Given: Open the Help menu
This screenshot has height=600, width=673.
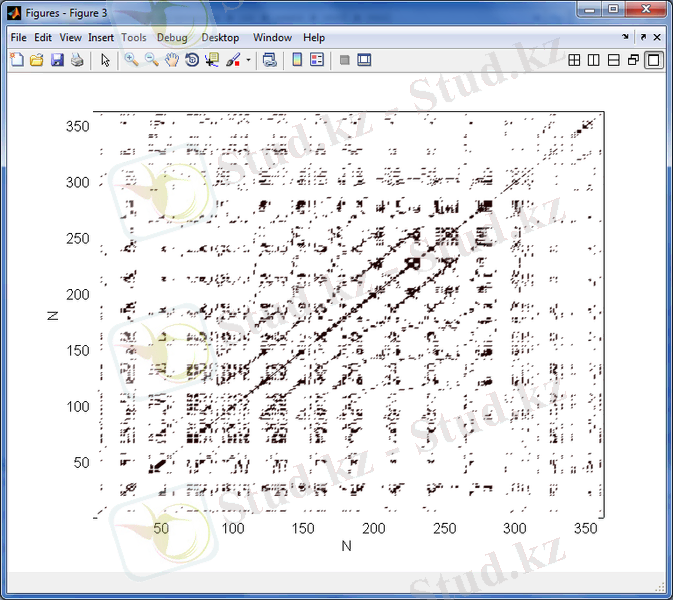Looking at the screenshot, I should (x=314, y=38).
